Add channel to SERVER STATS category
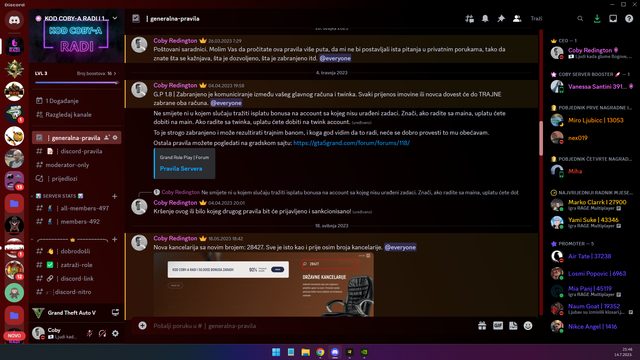The width and height of the screenshot is (640, 360). click(115, 196)
